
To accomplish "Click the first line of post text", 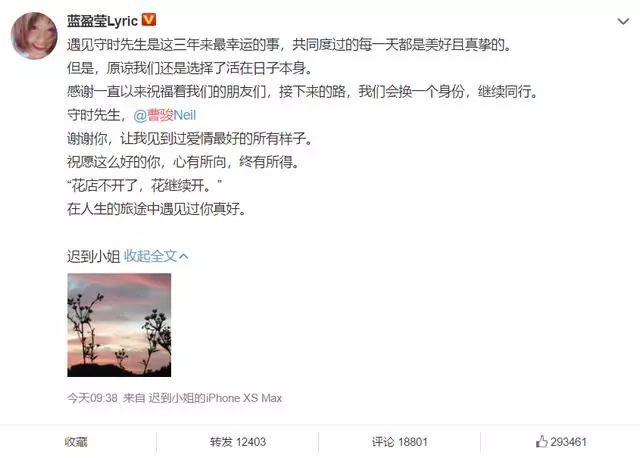I will tap(289, 44).
